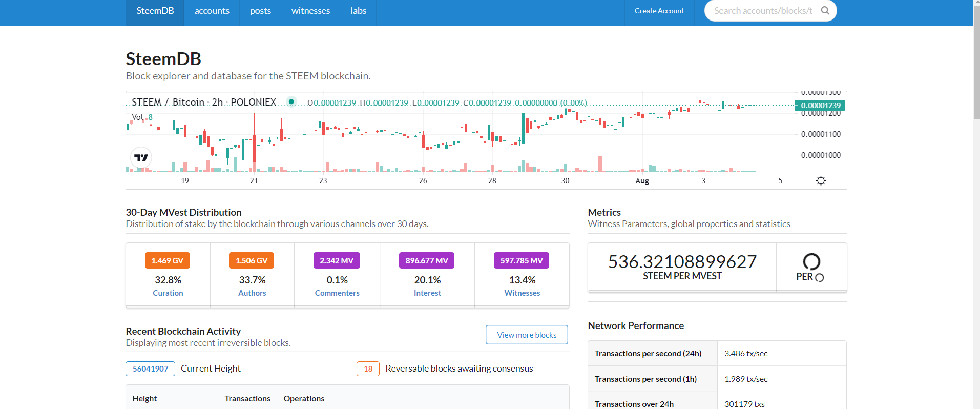This screenshot has height=409, width=980.
Task: Open the Commenters distribution link
Action: click(x=337, y=293)
